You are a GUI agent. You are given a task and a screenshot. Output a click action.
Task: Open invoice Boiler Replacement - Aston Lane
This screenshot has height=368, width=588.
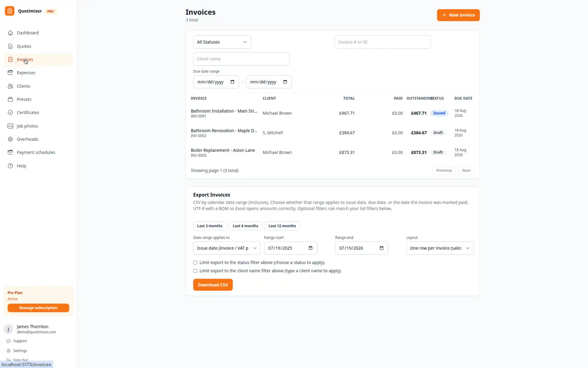tap(223, 150)
